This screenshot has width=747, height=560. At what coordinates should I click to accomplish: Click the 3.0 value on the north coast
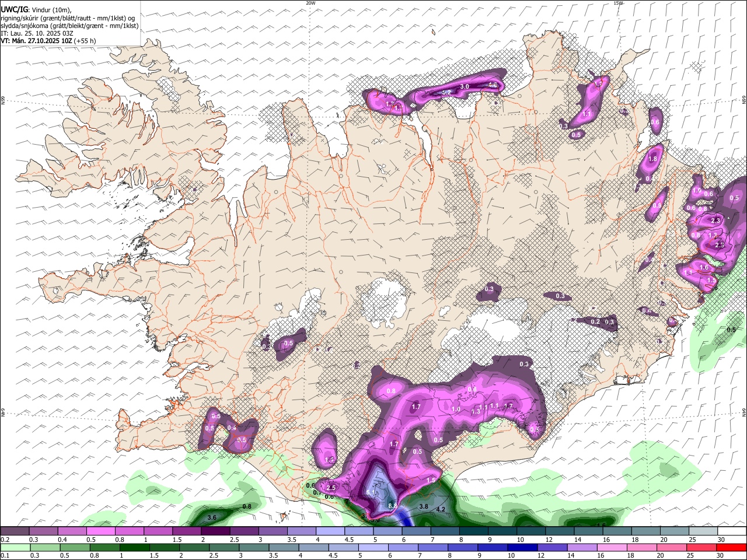coord(465,86)
